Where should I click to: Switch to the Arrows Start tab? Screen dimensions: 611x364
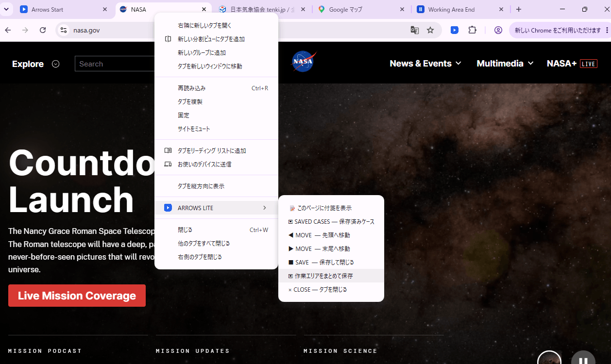tap(65, 9)
